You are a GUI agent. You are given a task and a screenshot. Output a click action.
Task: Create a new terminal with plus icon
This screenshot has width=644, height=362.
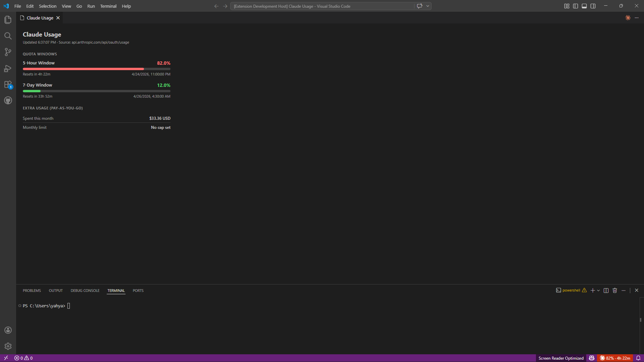tap(593, 291)
